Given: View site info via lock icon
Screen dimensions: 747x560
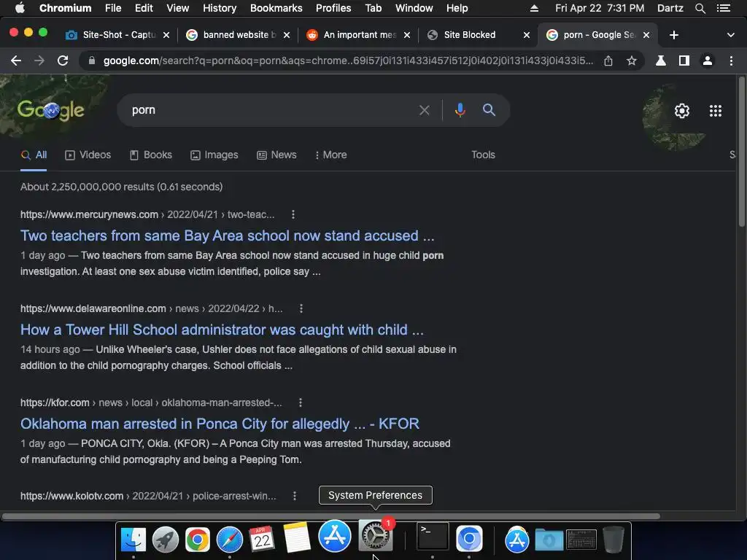Looking at the screenshot, I should pyautogui.click(x=92, y=61).
